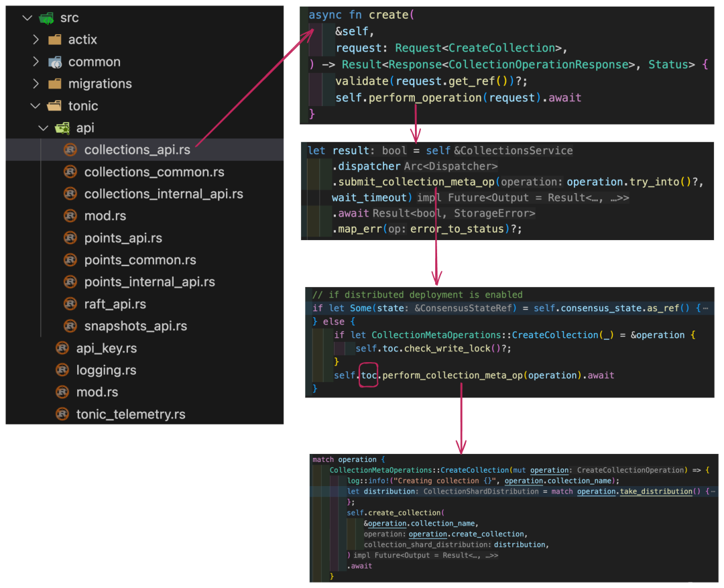
Task: Open points_internal_api.rs file
Action: point(149,282)
